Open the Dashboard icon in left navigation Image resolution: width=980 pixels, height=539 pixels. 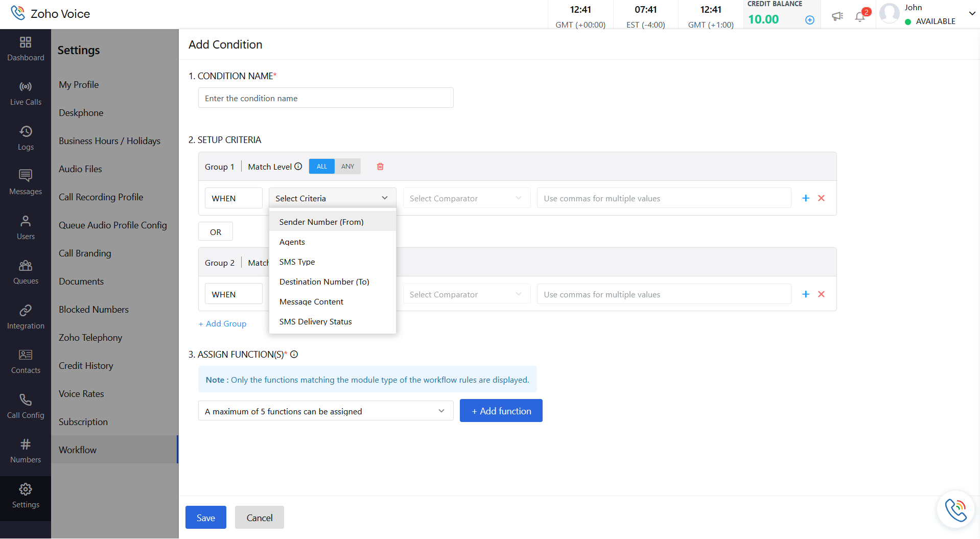pyautogui.click(x=26, y=42)
